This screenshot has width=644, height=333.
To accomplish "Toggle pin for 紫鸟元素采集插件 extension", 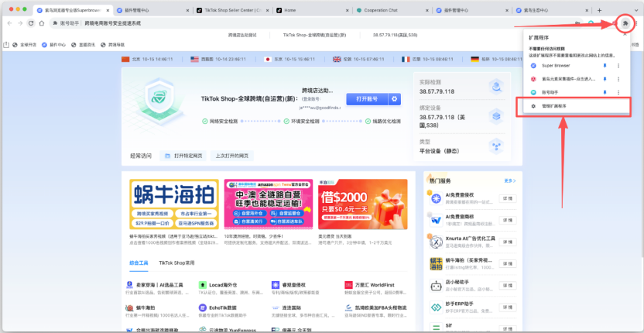I will pos(605,78).
